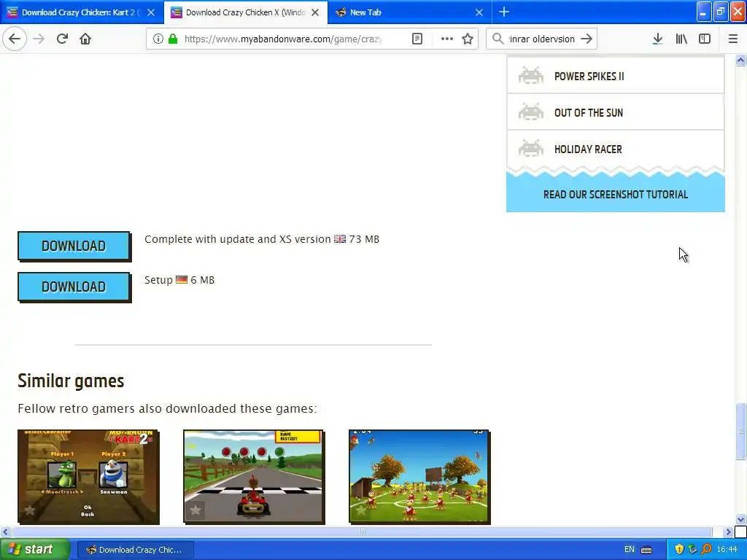This screenshot has height=560, width=747.
Task: Click the horizontal scrollbar right arrow
Action: pyautogui.click(x=728, y=532)
